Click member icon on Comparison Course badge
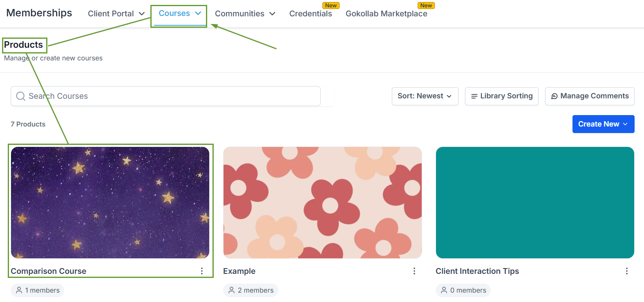This screenshot has width=644, height=302. tap(19, 290)
